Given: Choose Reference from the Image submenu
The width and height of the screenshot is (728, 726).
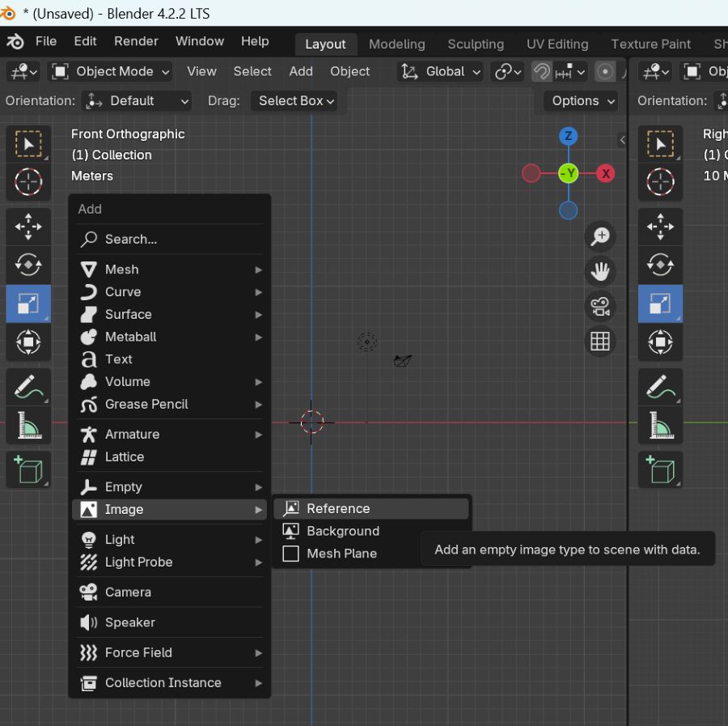Looking at the screenshot, I should (371, 508).
